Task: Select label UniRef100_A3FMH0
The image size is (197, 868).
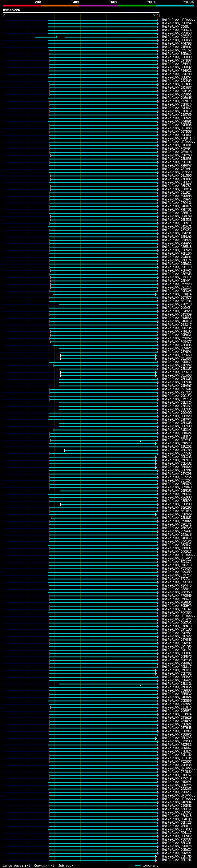Action: point(177,57)
